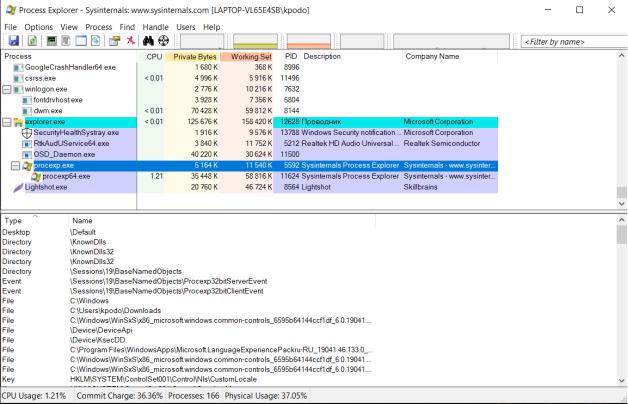
Task: Click the Save toolbar icon
Action: (x=14, y=41)
